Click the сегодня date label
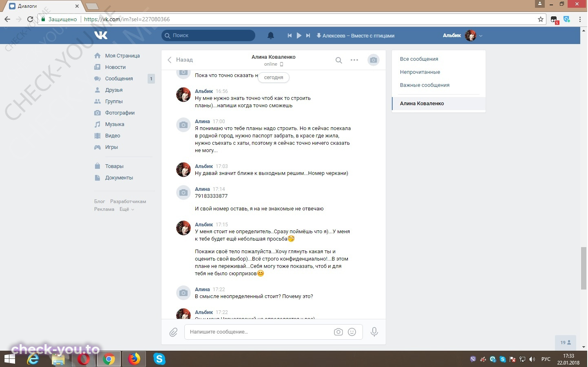Viewport: 588px width, 367px height. 274,77
